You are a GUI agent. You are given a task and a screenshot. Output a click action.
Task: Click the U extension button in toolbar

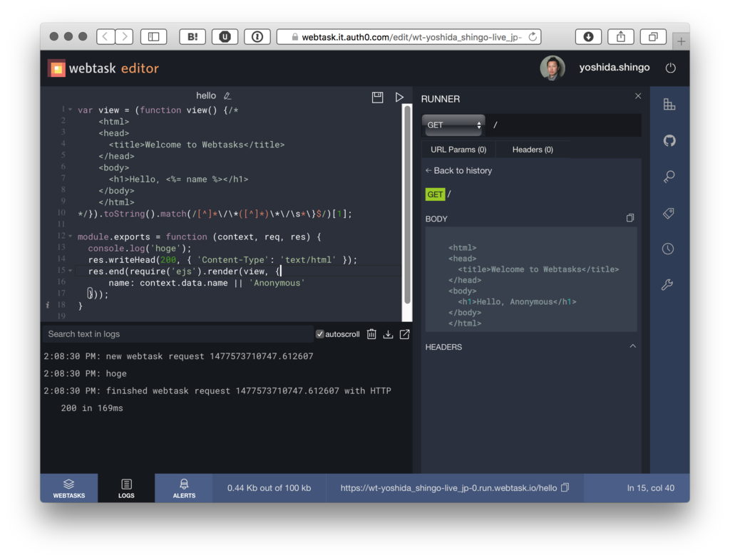[x=225, y=37]
